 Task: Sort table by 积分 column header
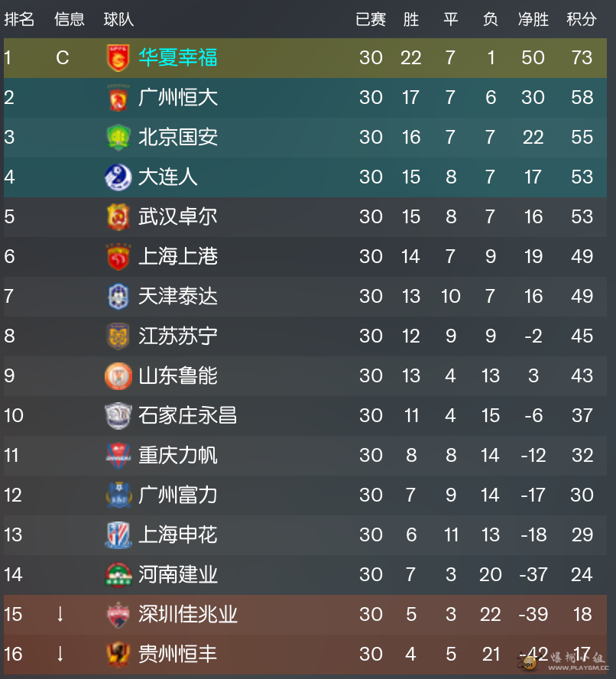(582, 19)
